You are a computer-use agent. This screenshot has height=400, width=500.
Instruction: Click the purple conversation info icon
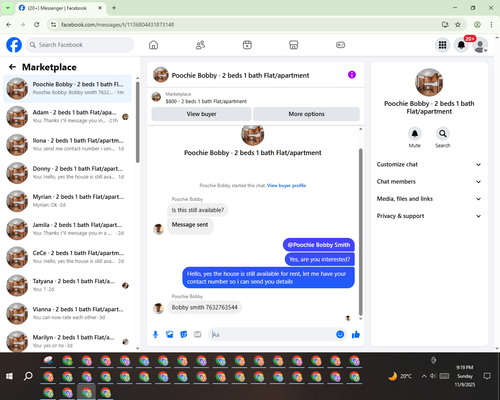(352, 75)
